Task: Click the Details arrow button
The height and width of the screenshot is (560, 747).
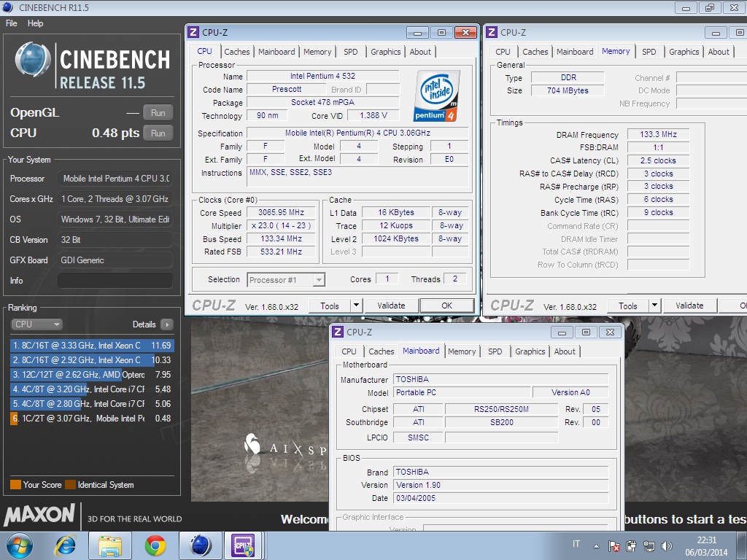Action: pyautogui.click(x=167, y=324)
